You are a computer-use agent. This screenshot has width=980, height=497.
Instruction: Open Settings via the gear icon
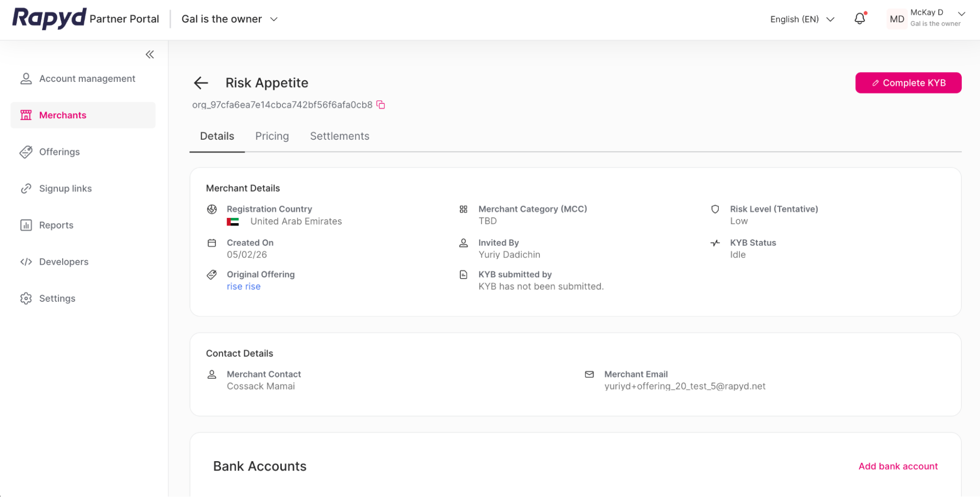25,298
